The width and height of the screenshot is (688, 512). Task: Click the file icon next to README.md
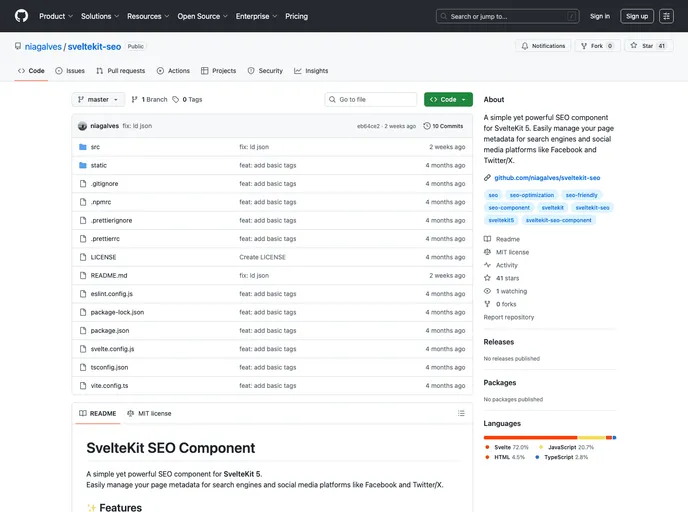point(83,276)
